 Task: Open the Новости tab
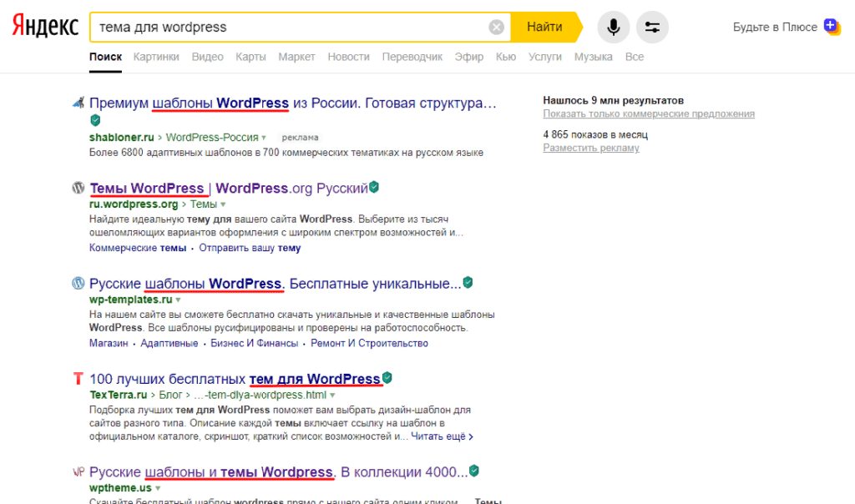click(348, 57)
